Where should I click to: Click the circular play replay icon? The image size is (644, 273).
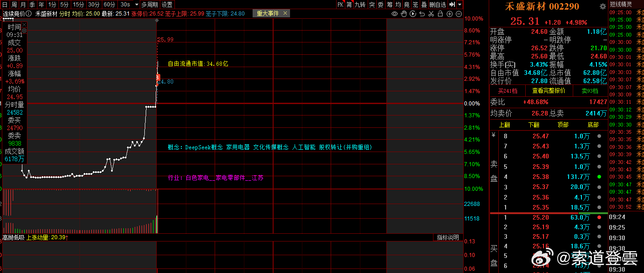pyautogui.click(x=413, y=14)
